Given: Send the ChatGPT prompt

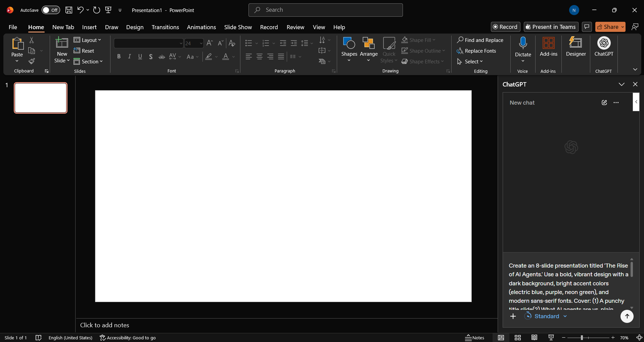Looking at the screenshot, I should (627, 316).
